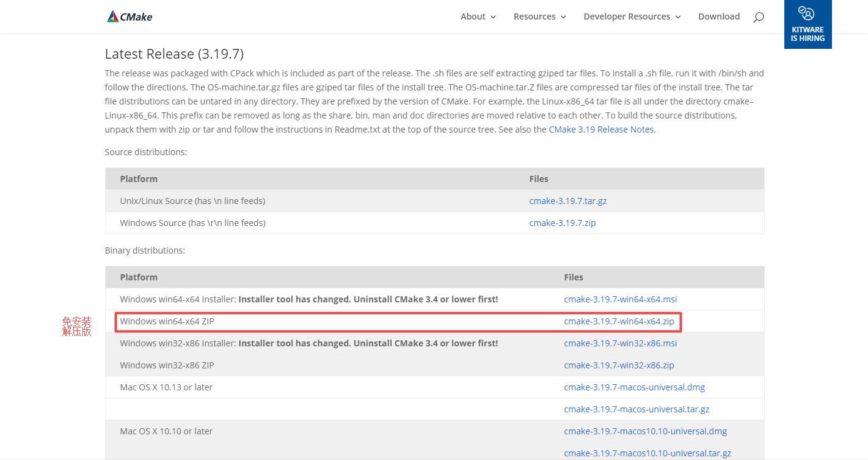Download cmake-3.19.7-win32-x86.zip
This screenshot has width=868, height=460.
click(x=619, y=365)
